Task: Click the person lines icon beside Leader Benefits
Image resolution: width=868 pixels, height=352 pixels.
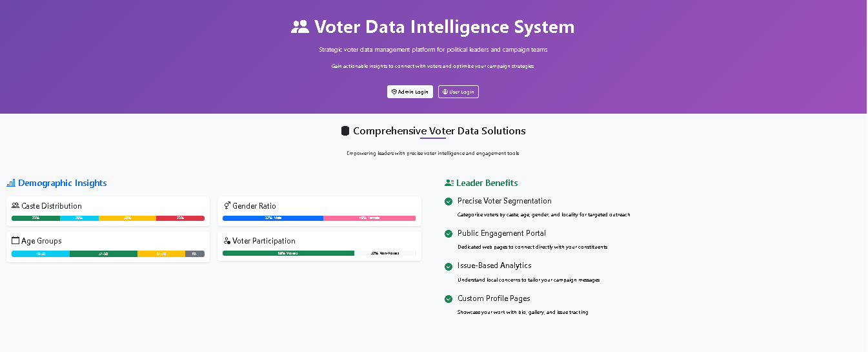Action: pyautogui.click(x=450, y=183)
